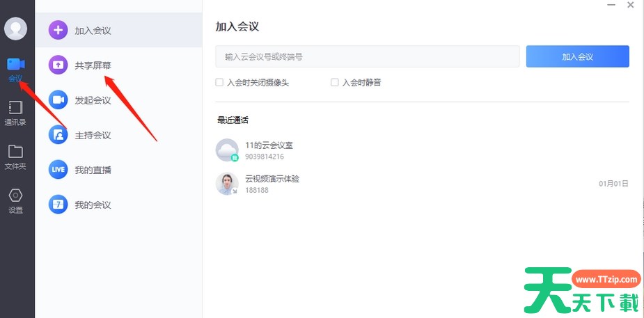The width and height of the screenshot is (644, 318).
Task: Click the 发起会议 camera icon
Action: point(58,100)
